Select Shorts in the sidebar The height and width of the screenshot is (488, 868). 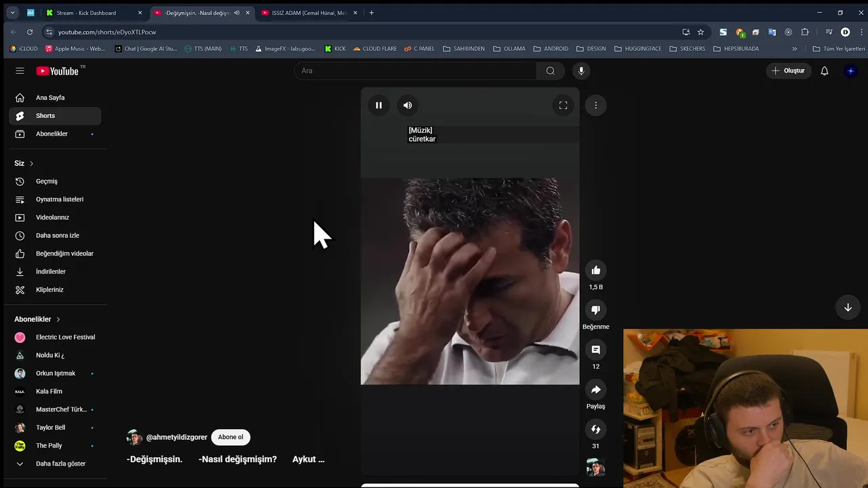click(x=55, y=116)
